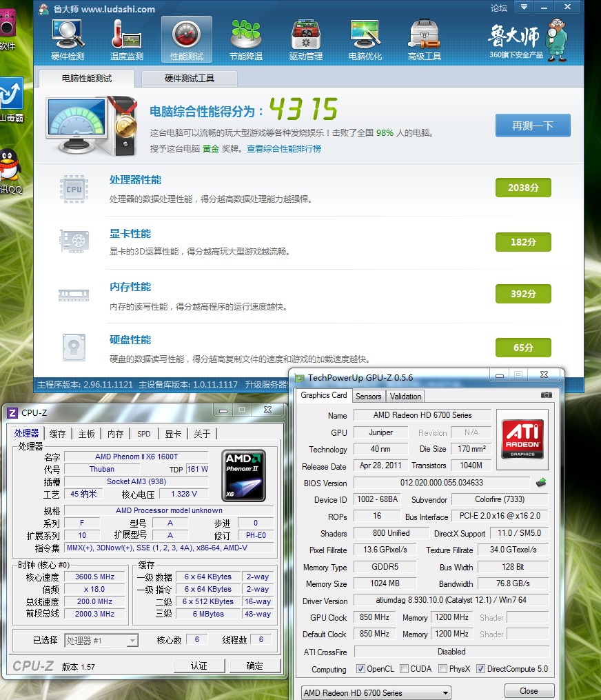This screenshot has width=601, height=700.
Task: Toggle the PhysX checkbox in GPU-Z
Action: [442, 668]
